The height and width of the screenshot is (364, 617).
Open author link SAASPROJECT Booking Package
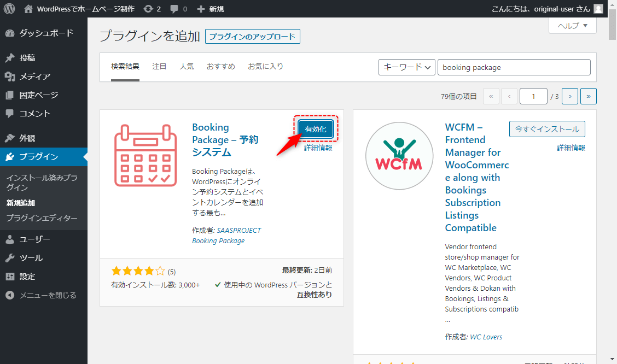pyautogui.click(x=226, y=236)
